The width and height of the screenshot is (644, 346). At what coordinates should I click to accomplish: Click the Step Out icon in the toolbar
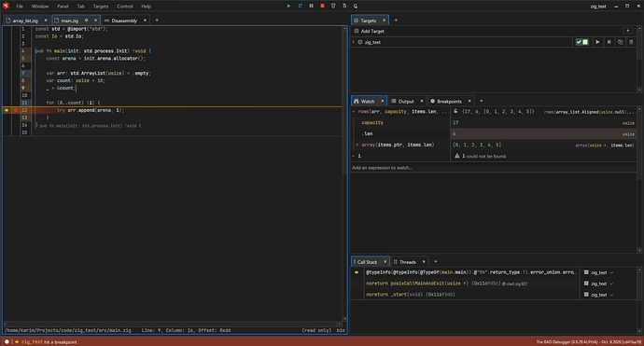pyautogui.click(x=356, y=6)
